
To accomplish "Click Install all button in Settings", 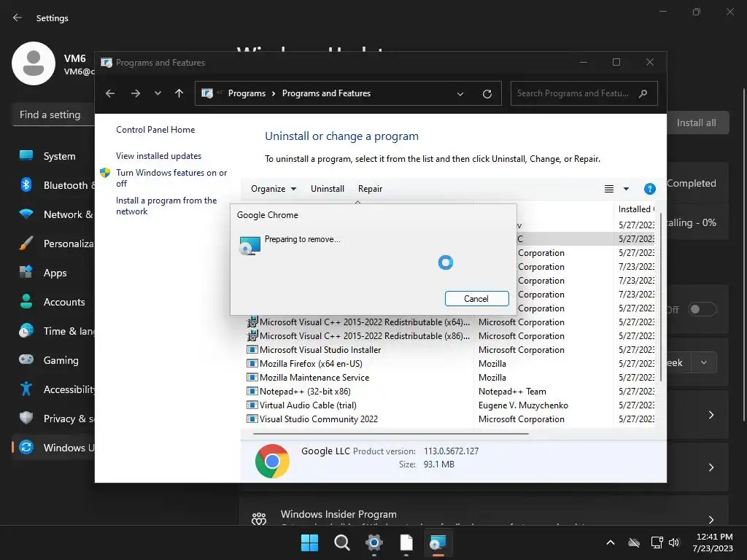I will point(697,122).
